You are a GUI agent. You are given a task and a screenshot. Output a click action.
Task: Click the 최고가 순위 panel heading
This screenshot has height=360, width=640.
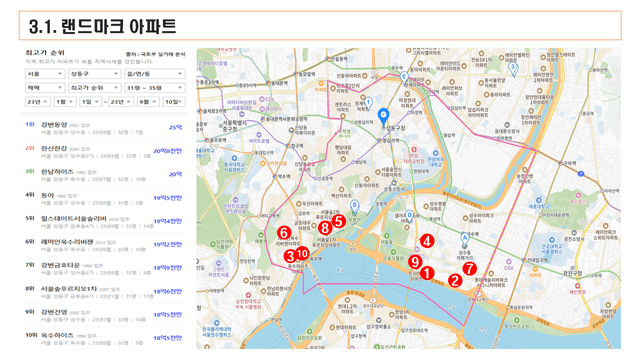(45, 53)
